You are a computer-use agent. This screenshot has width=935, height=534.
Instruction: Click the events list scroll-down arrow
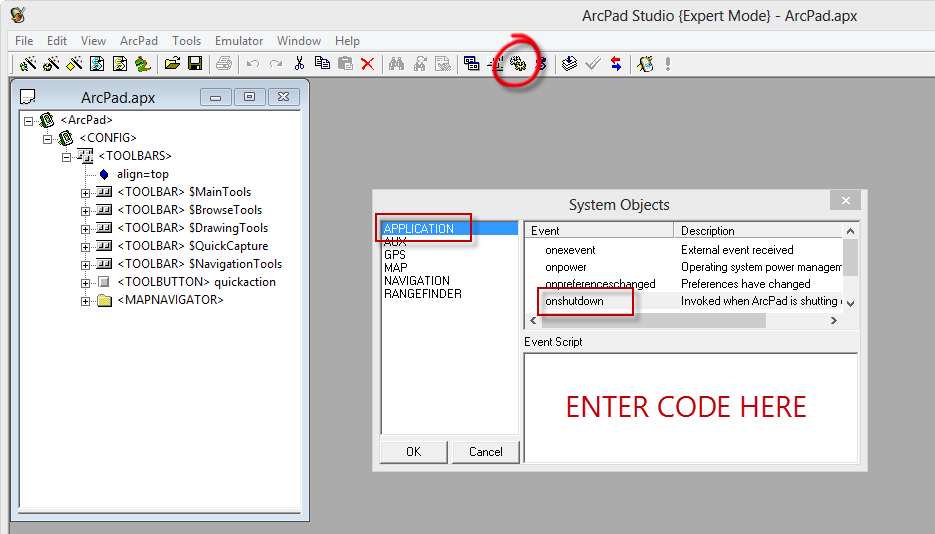850,303
